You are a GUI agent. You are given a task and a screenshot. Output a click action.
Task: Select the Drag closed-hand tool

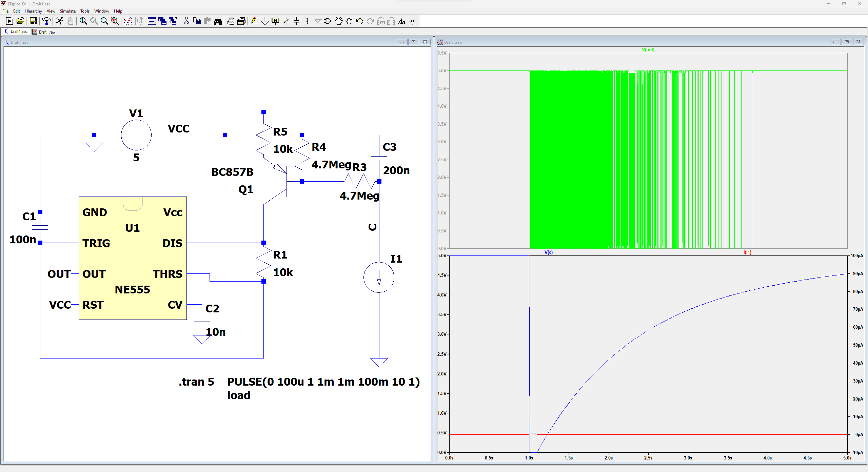click(349, 21)
